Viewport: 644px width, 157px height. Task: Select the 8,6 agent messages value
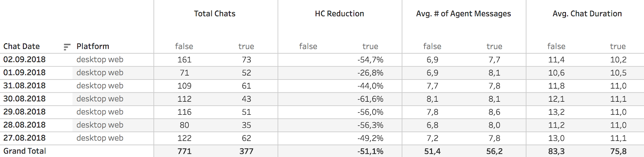[494, 112]
